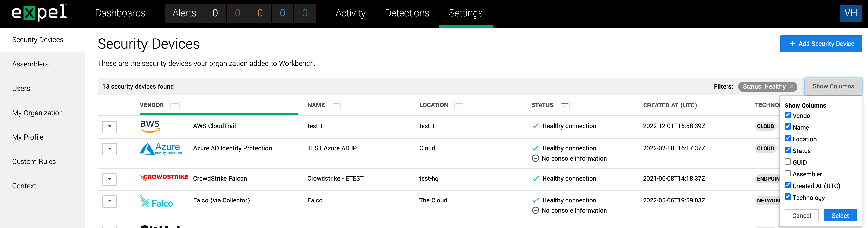Click the AWS vendor logo

click(150, 126)
